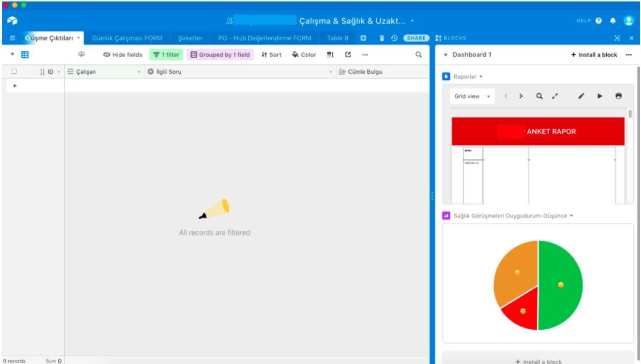The height and width of the screenshot is (364, 641).
Task: Click the row height icon
Action: pyautogui.click(x=330, y=55)
